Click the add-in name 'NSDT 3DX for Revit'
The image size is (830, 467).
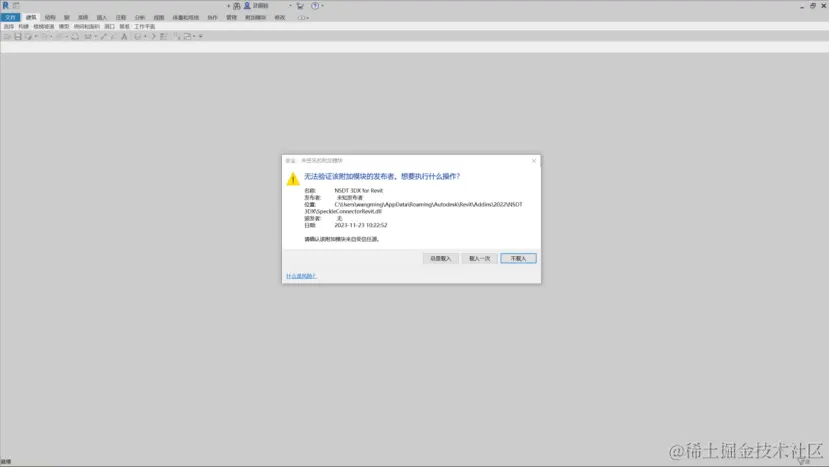tap(358, 191)
